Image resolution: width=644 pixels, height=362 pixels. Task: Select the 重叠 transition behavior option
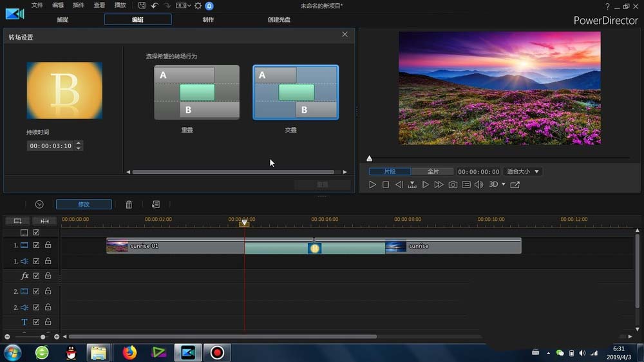click(x=196, y=93)
